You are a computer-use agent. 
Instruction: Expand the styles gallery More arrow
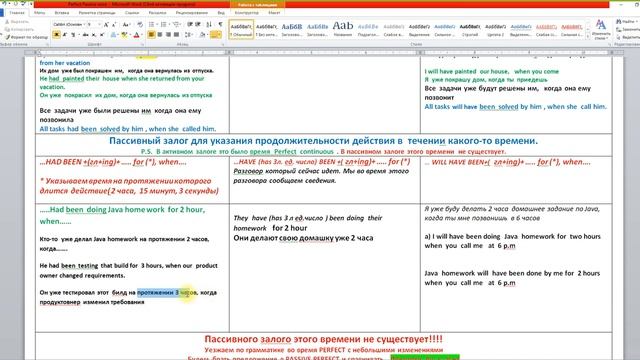[x=588, y=36]
